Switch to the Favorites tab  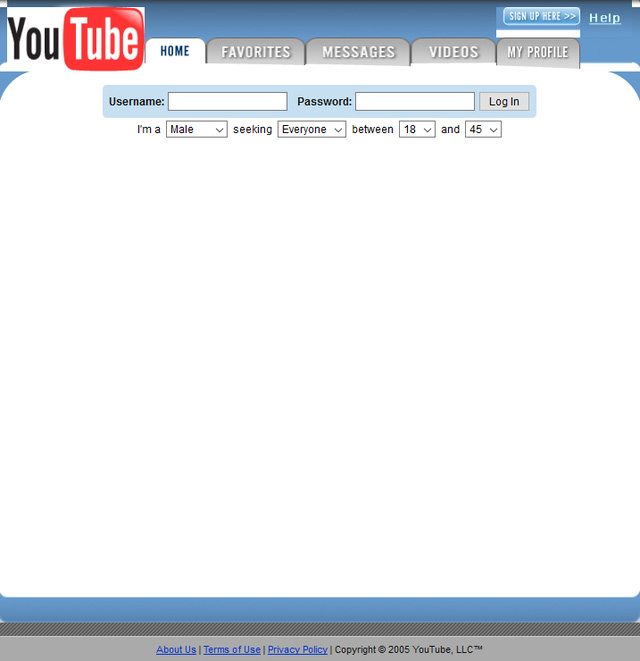tap(256, 52)
